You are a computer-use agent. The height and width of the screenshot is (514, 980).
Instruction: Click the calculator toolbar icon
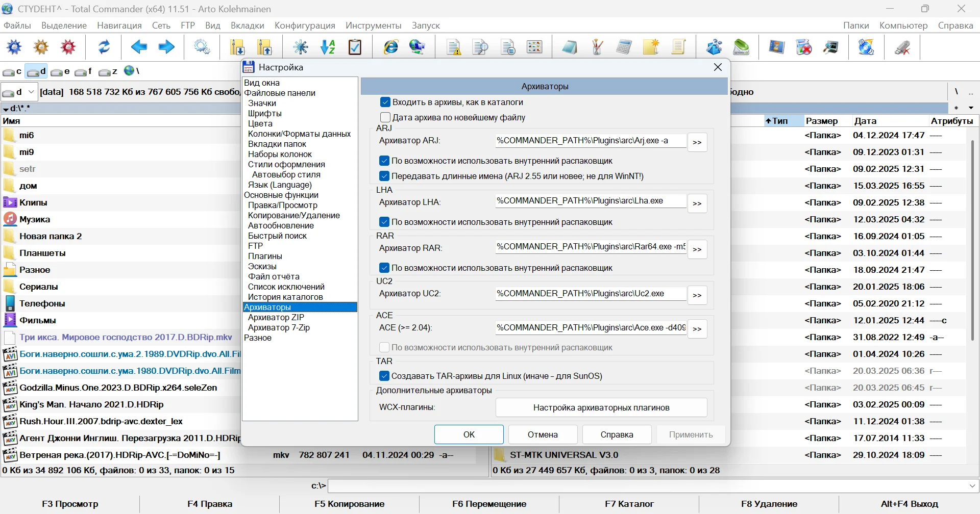[x=624, y=47]
